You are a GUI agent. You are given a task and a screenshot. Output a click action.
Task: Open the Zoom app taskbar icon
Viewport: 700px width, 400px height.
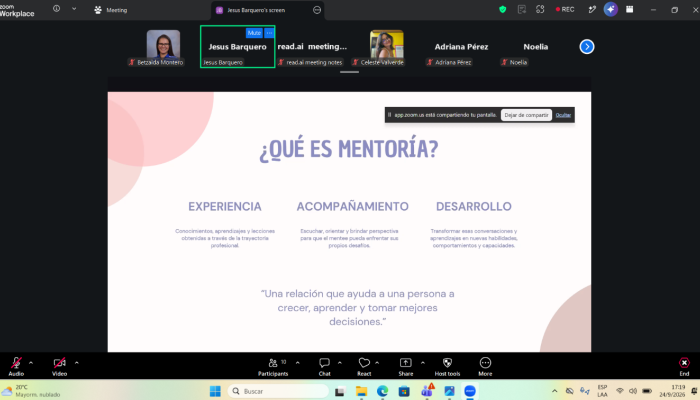click(470, 392)
